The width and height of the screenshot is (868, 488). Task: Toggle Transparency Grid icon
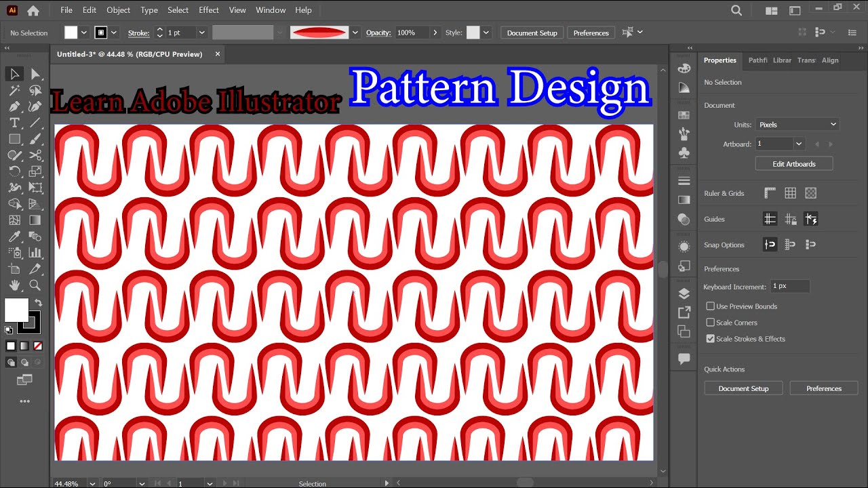point(811,193)
